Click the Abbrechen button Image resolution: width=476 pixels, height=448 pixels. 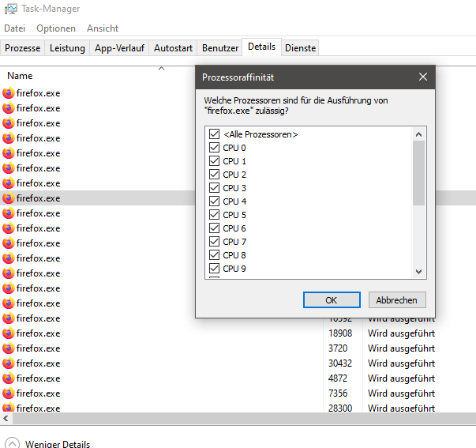[x=397, y=300]
